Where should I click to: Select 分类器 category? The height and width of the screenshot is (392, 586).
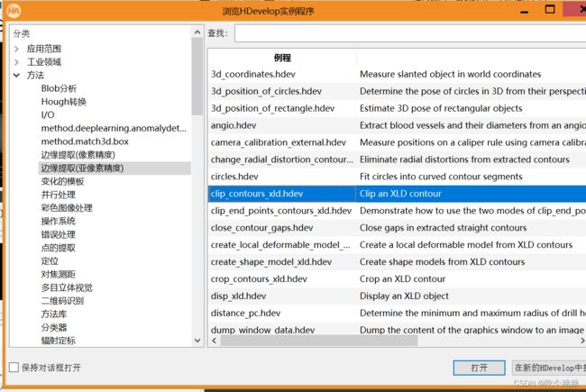tap(54, 328)
